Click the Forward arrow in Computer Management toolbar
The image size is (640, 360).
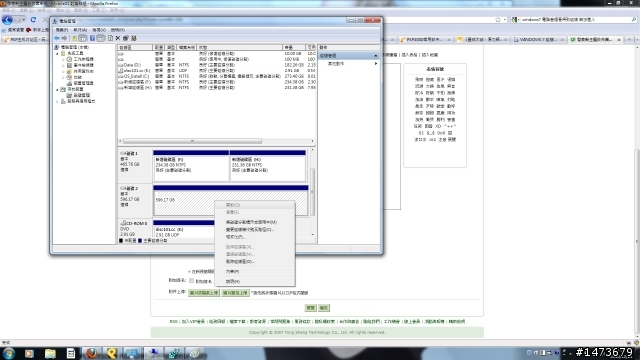64,38
